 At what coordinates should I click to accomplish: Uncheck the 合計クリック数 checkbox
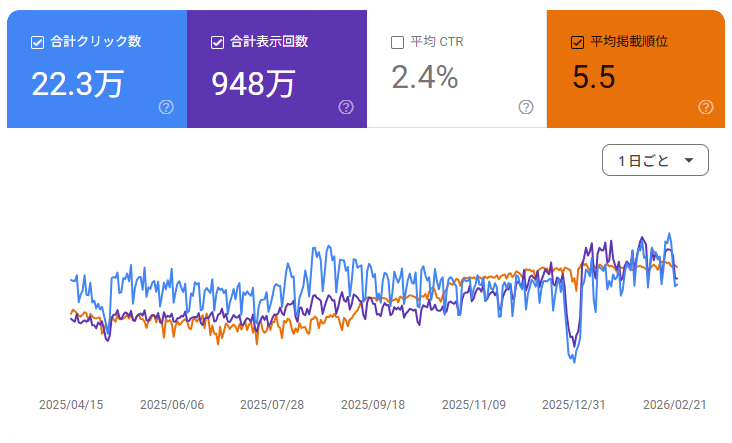click(x=38, y=43)
